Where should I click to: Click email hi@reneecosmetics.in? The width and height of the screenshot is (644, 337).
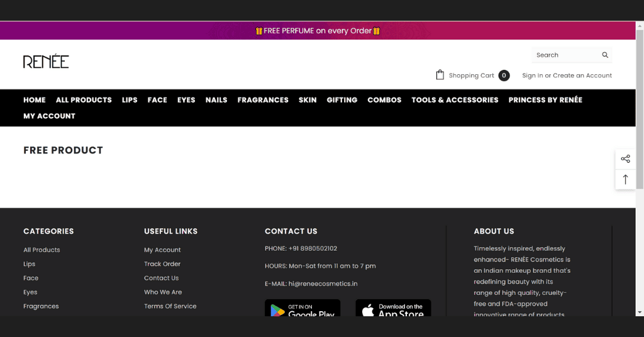[323, 284]
